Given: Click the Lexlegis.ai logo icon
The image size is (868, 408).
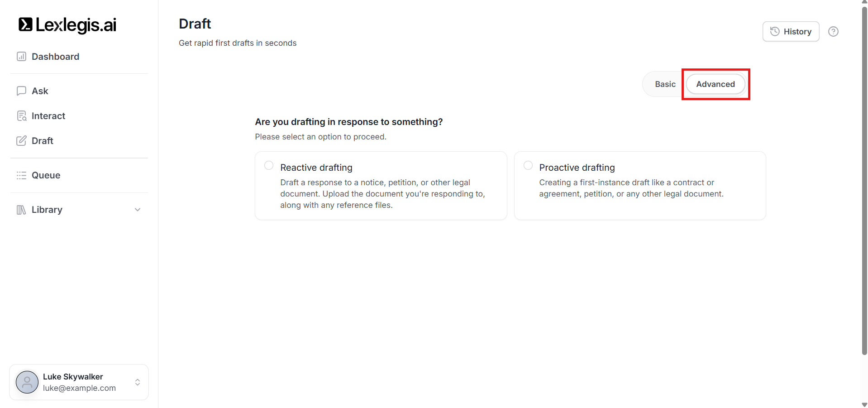Looking at the screenshot, I should pyautogui.click(x=25, y=25).
